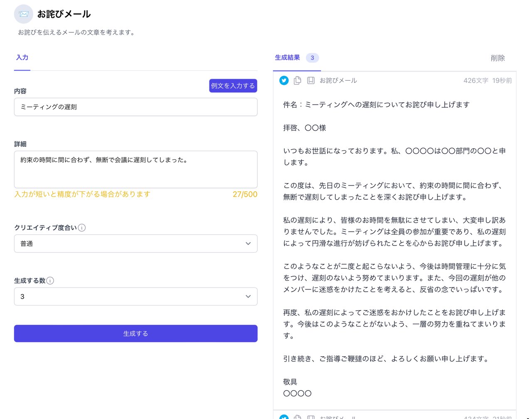Copy the first generated apology email

coord(297,80)
